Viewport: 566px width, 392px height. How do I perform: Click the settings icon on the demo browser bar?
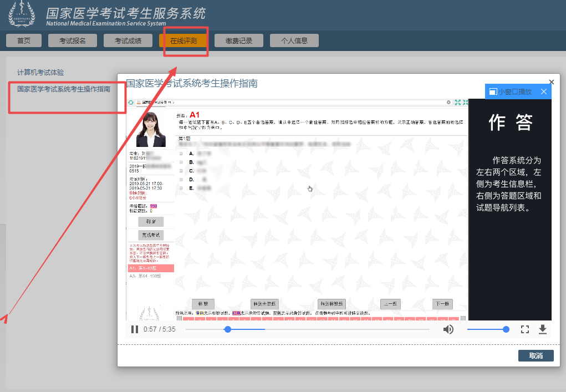tap(449, 102)
